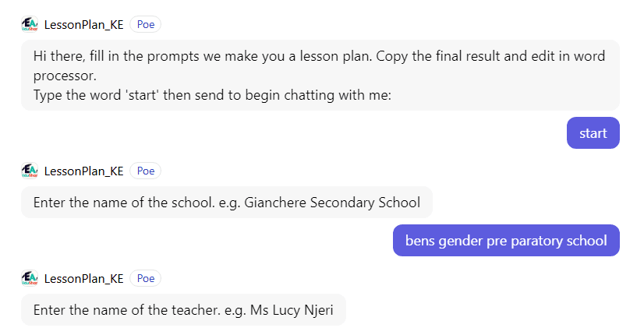
Task: Click the Poe badge above the school name prompt
Action: pyautogui.click(x=145, y=171)
